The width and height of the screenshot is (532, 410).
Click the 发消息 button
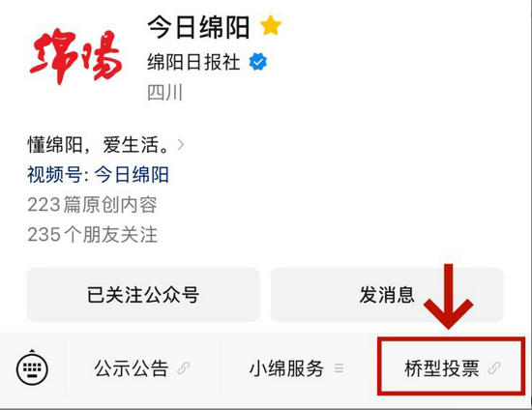click(x=387, y=295)
